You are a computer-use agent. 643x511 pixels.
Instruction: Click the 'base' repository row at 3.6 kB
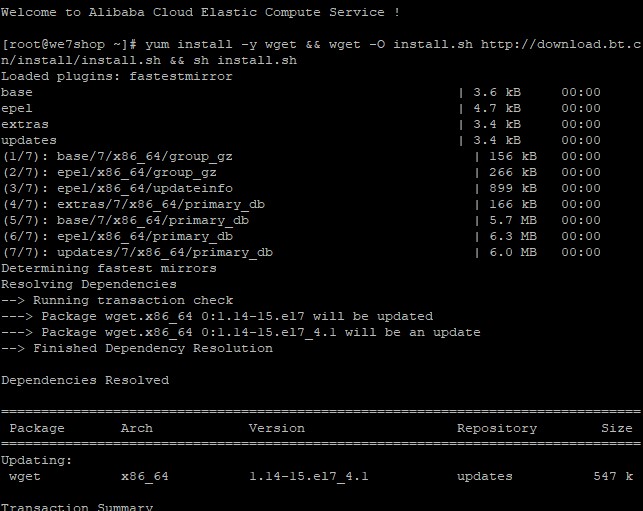click(17, 93)
